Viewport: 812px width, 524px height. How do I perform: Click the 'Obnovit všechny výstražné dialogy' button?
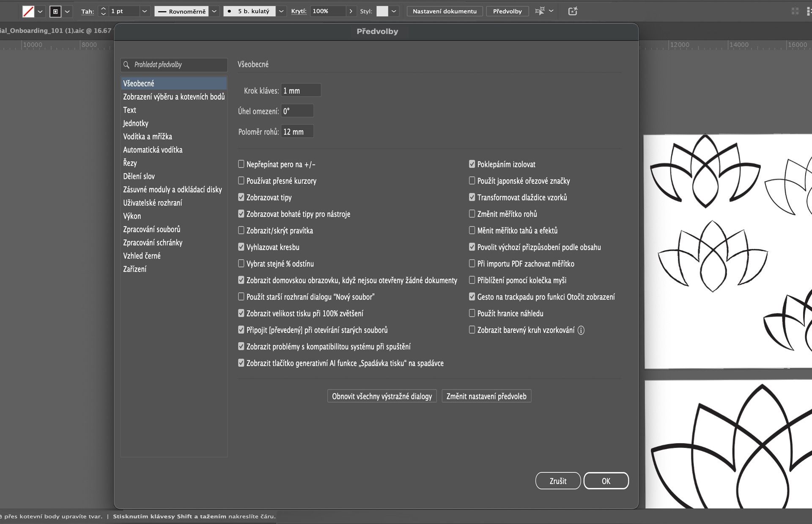pos(381,396)
